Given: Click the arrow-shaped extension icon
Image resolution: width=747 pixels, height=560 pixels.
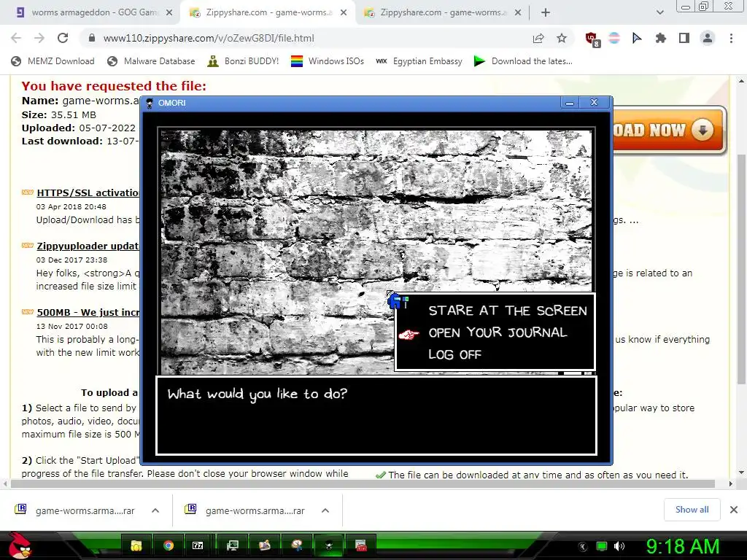Looking at the screenshot, I should 637,38.
